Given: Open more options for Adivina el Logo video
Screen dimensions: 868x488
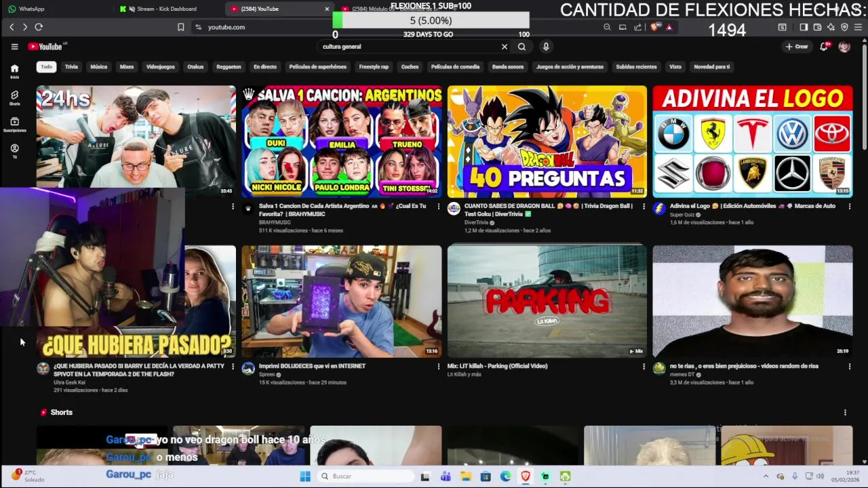Looking at the screenshot, I should 849,206.
